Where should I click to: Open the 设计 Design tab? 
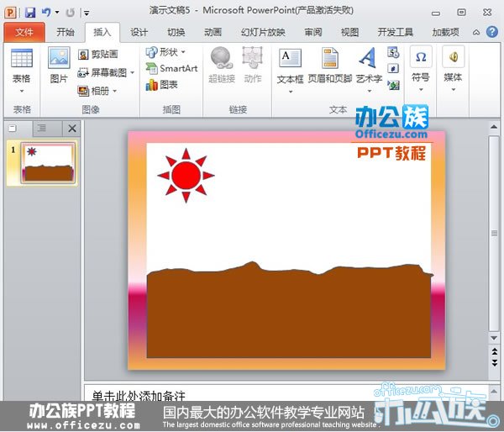[x=139, y=32]
